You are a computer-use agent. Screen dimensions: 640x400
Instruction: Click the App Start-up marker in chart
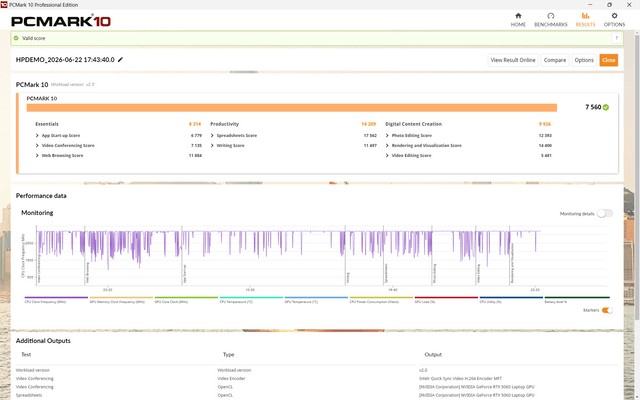click(182, 255)
